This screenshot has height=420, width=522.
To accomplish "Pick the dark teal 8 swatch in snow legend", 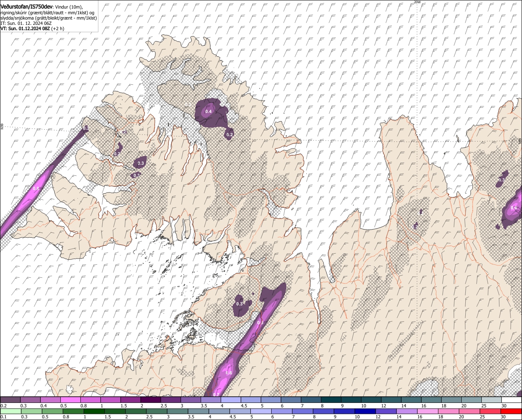I will 331,400.
